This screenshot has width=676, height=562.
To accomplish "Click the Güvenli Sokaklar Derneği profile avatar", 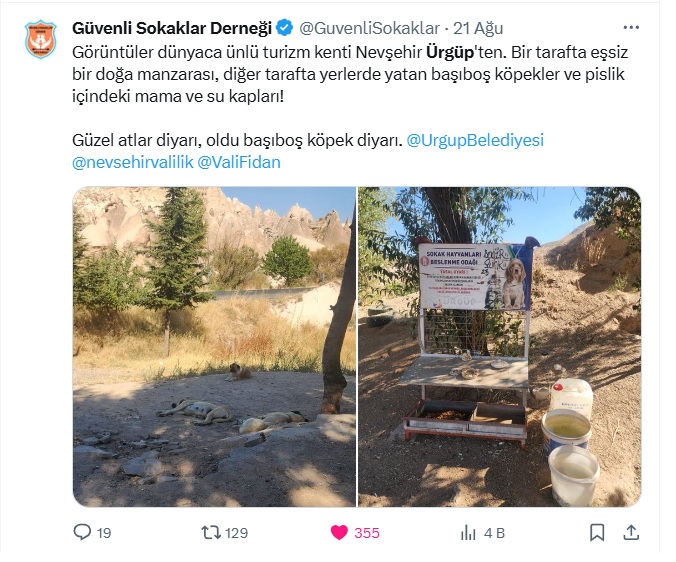I will pyautogui.click(x=41, y=39).
